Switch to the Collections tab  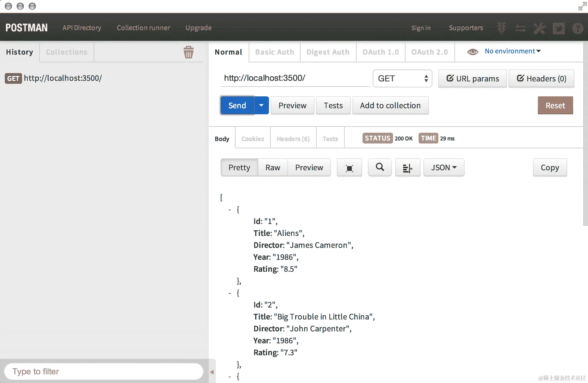pos(66,52)
